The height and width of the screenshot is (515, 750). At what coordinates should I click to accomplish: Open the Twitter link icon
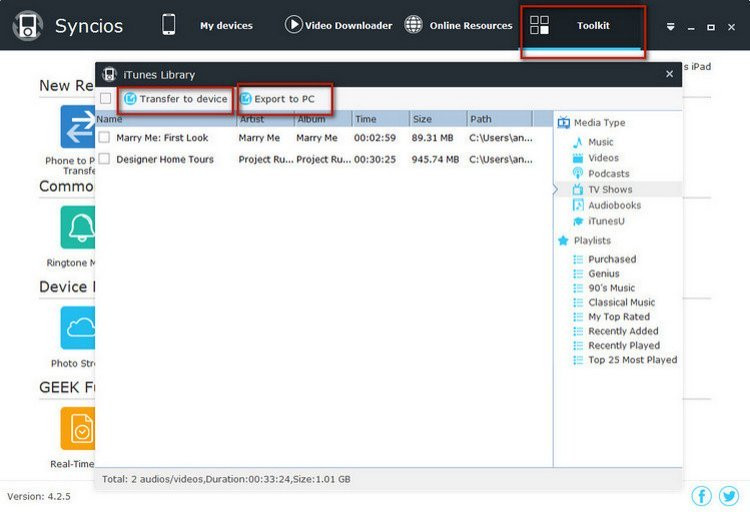click(728, 496)
